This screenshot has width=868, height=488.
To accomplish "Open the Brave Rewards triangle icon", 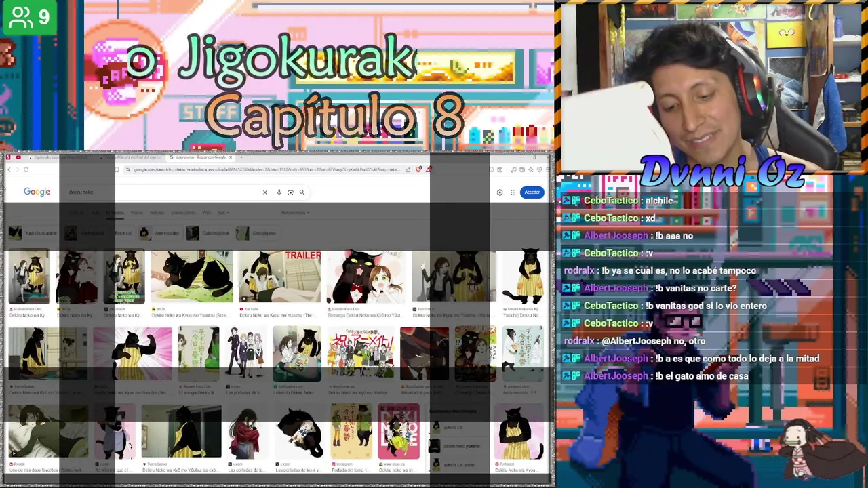I will click(428, 169).
